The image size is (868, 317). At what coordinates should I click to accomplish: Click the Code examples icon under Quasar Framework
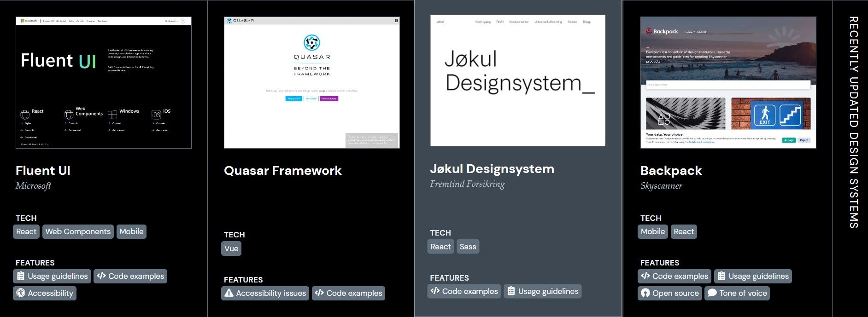(319, 293)
